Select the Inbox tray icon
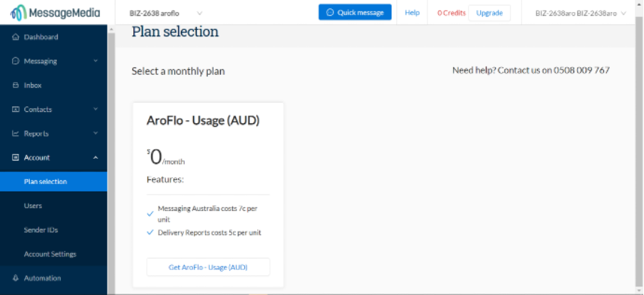644x295 pixels. coord(16,85)
